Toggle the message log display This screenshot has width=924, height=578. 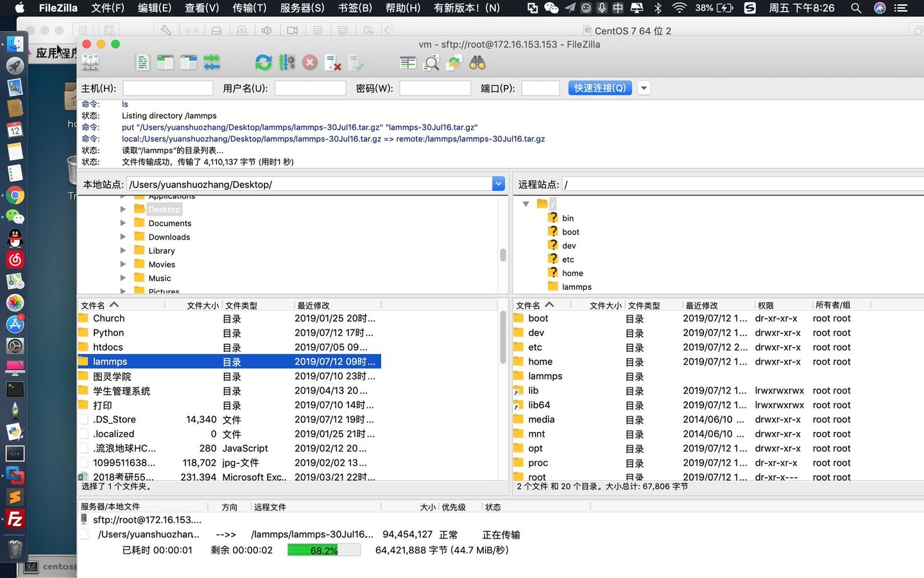click(142, 62)
